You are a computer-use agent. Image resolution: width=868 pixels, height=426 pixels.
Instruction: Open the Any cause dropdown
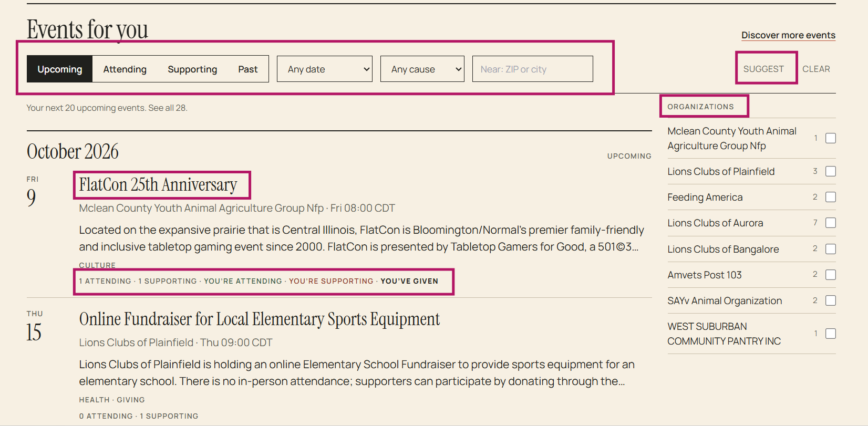[422, 69]
